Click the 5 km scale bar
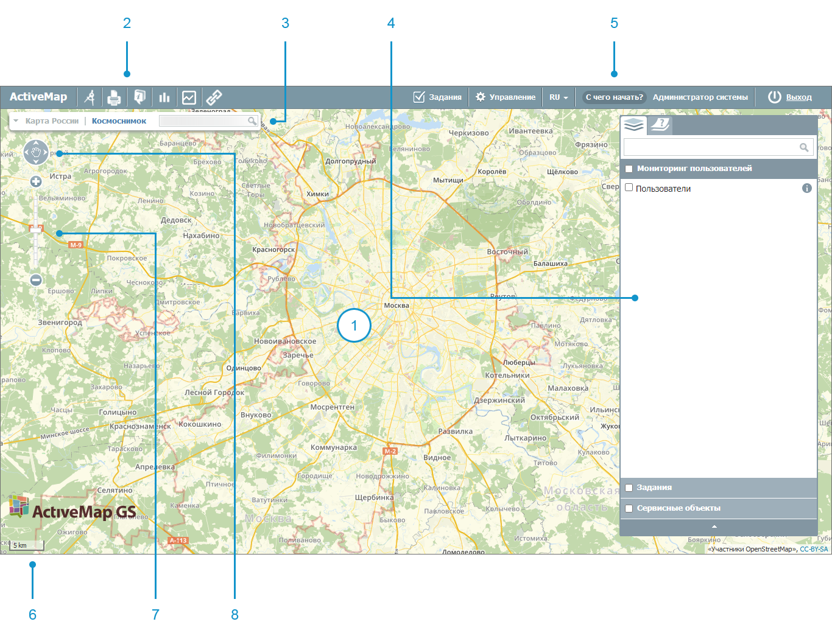Viewport: 832px width, 644px height. pos(27,545)
